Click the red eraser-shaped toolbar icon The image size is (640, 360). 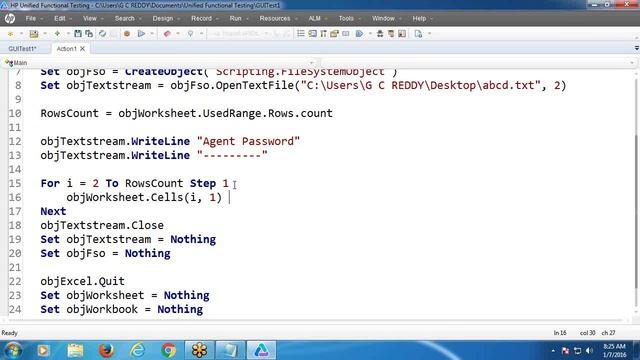(167, 34)
